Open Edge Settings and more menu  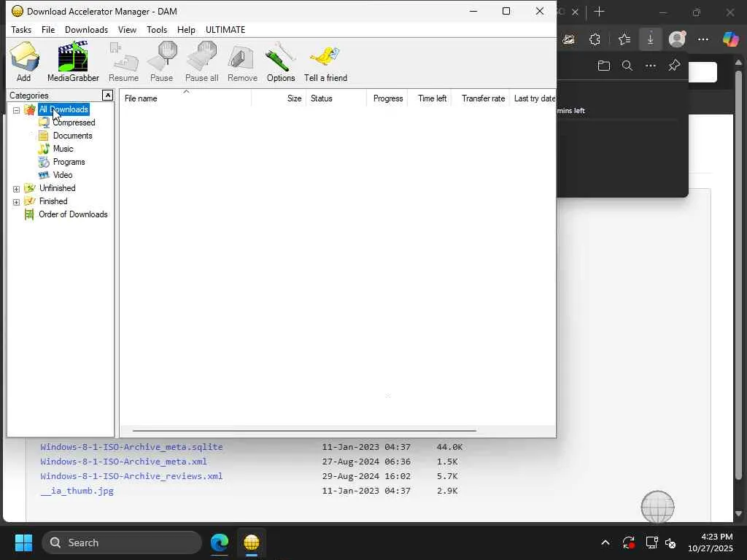coord(703,39)
